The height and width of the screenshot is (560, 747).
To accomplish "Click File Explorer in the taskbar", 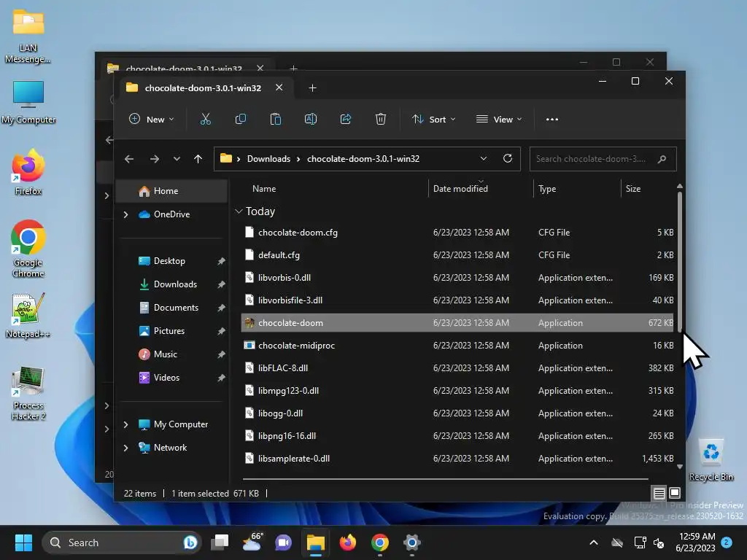I will click(x=315, y=542).
